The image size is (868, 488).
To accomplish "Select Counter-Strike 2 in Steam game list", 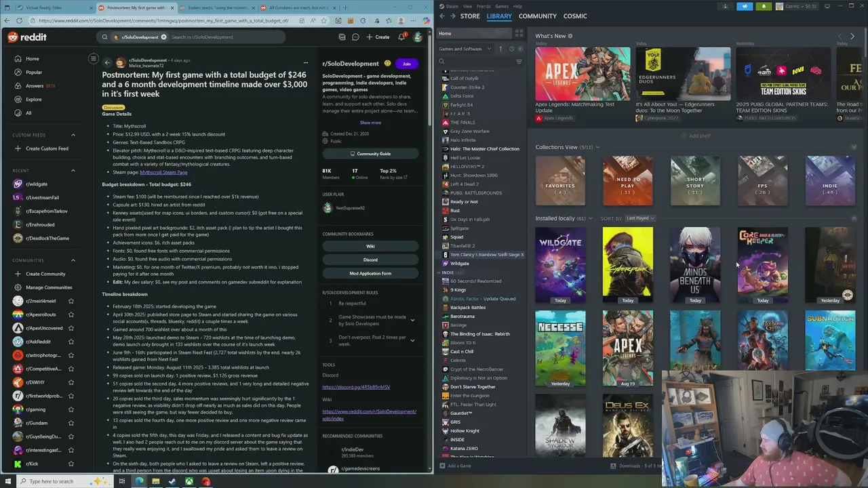I will [467, 87].
